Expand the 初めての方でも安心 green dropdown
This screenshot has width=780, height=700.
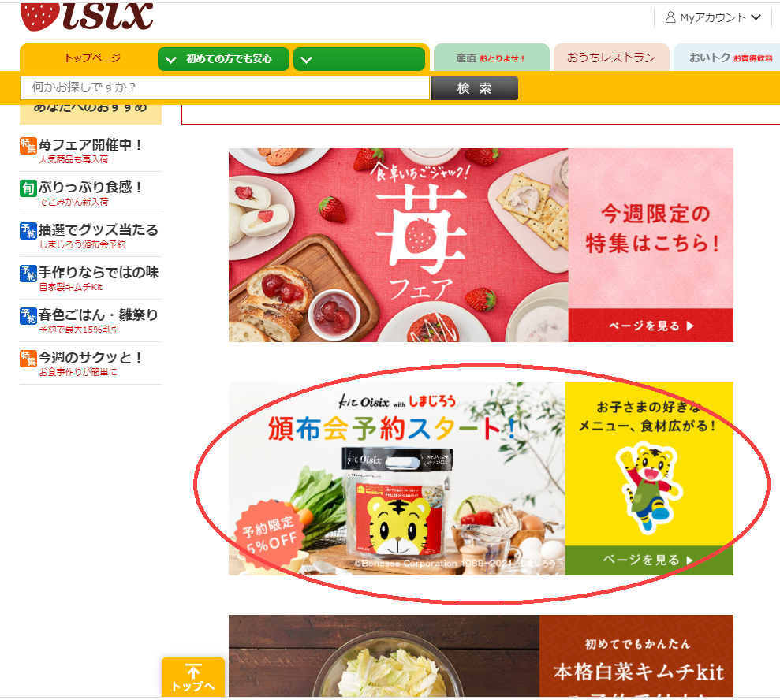pyautogui.click(x=223, y=59)
